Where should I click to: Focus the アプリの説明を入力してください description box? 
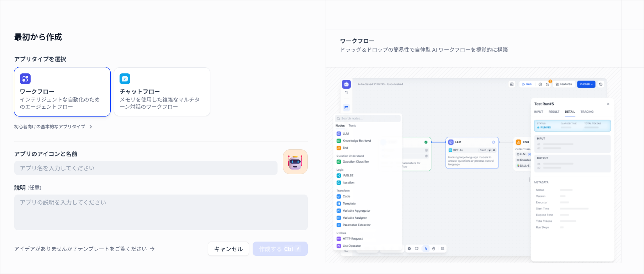click(x=161, y=212)
